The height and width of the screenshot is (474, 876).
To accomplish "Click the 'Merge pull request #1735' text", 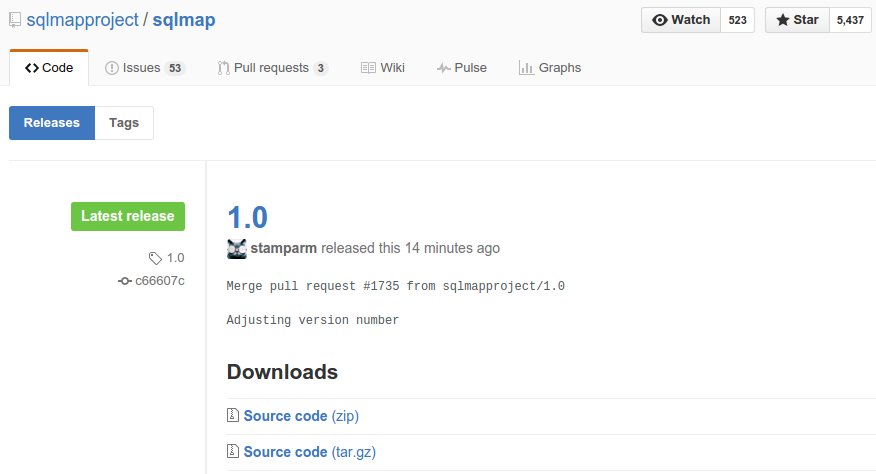I will click(x=313, y=286).
